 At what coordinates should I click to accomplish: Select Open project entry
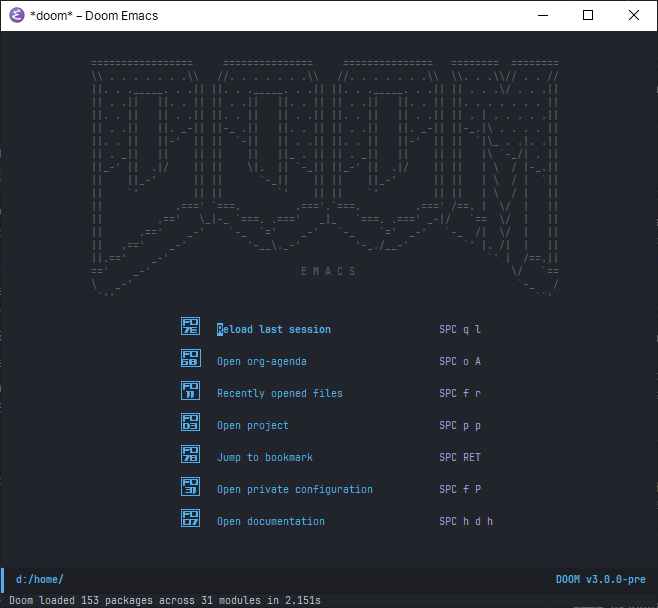pos(253,425)
